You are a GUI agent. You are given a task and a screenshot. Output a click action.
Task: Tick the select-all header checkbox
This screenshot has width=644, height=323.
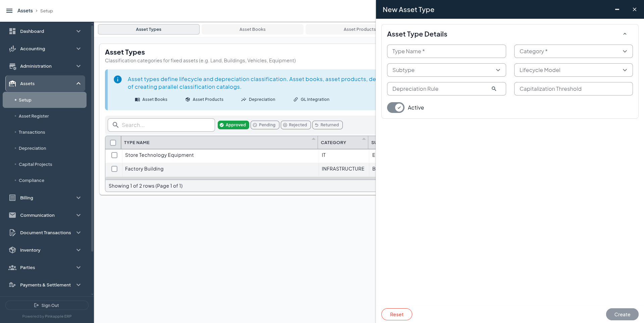click(113, 143)
